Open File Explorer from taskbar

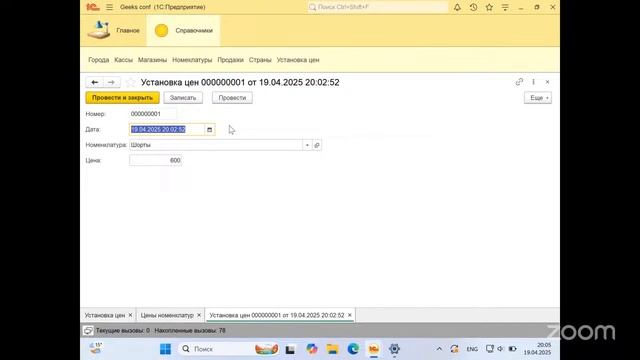coord(332,349)
